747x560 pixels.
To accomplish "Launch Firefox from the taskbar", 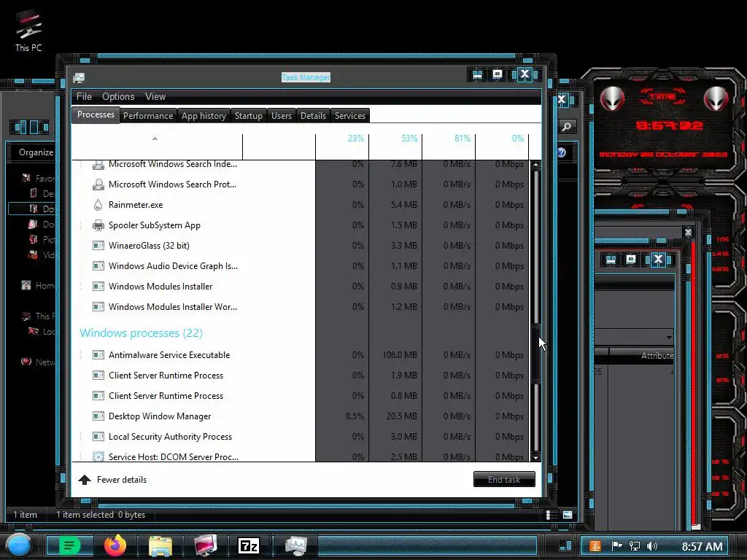I will click(x=115, y=545).
